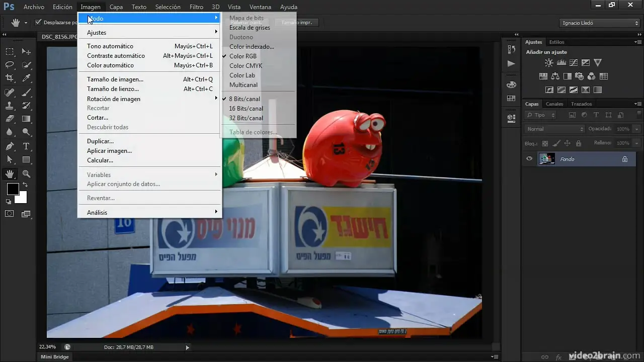Screen dimensions: 644x362
Task: Open the blend mode Normal dropdown
Action: tap(554, 129)
